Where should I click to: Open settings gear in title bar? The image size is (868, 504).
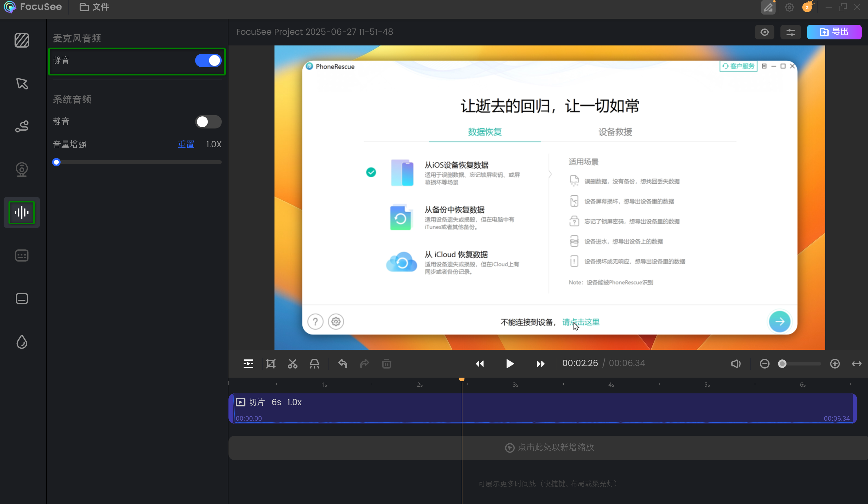[789, 7]
